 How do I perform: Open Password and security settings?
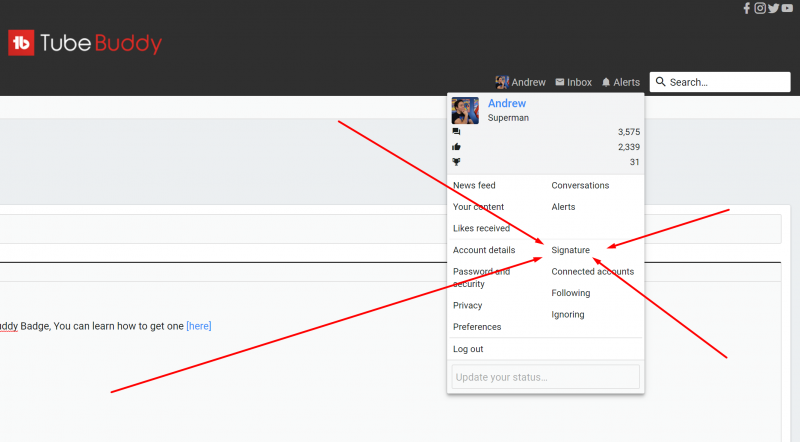[481, 277]
